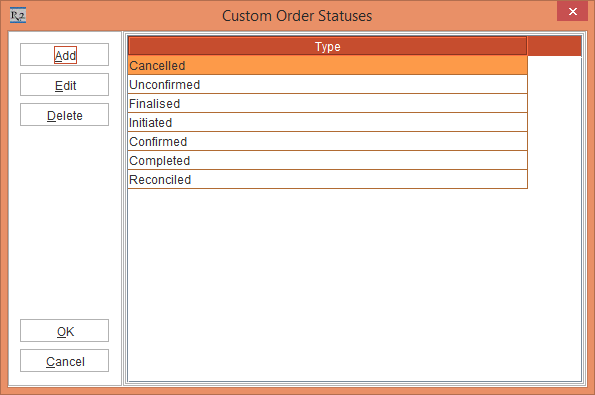Select the Cancelled status row
The image size is (595, 395).
coord(327,65)
